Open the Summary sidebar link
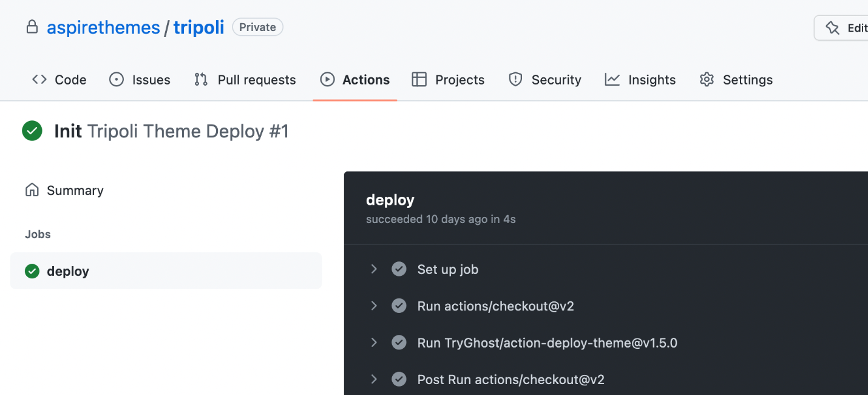Image resolution: width=868 pixels, height=395 pixels. click(64, 190)
